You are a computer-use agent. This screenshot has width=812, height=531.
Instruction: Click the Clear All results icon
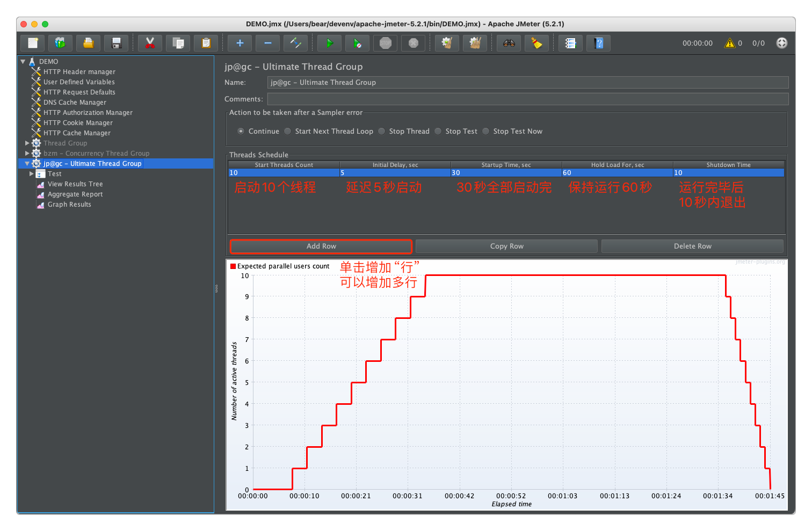475,43
